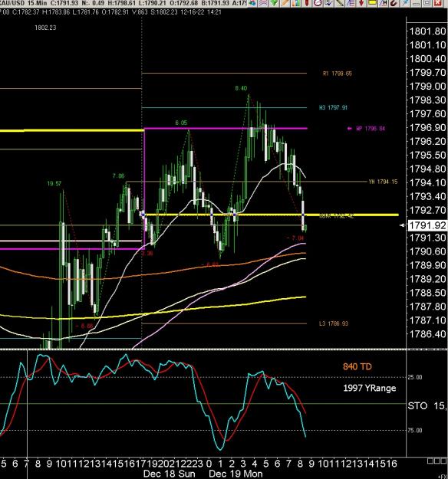Click the curved bands indicator icon
Screen dimensions: 448x479
[x=263, y=3]
